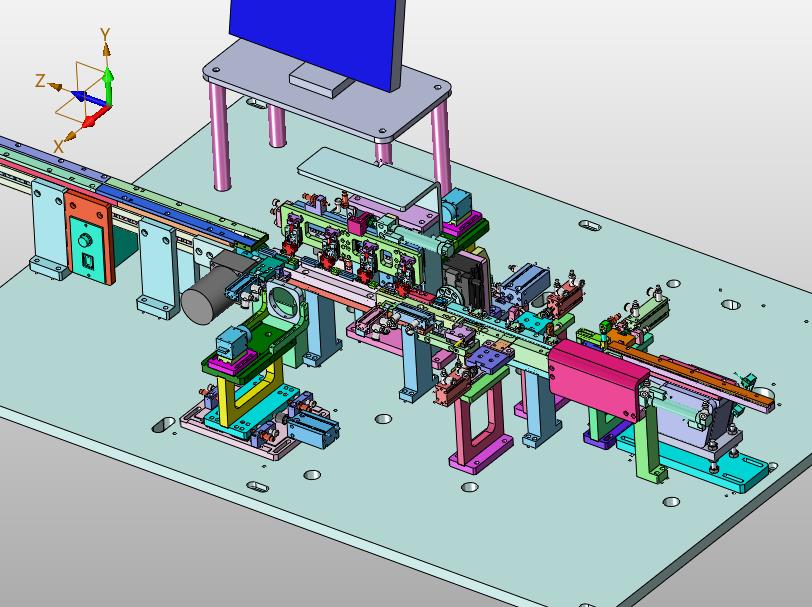Pick the front-left pink table leg
Image resolution: width=812 pixels, height=607 pixels.
tap(221, 137)
